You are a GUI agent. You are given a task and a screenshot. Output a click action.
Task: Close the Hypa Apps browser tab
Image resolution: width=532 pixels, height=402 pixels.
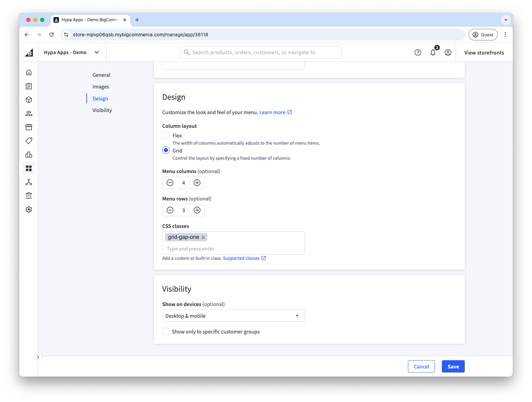click(x=125, y=20)
